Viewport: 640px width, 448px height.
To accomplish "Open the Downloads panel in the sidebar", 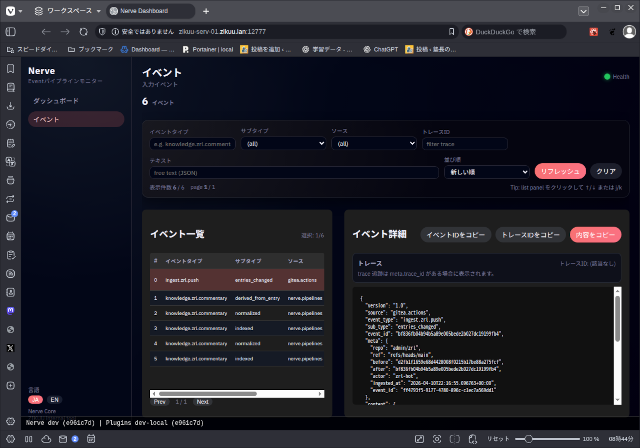I will pos(10,106).
